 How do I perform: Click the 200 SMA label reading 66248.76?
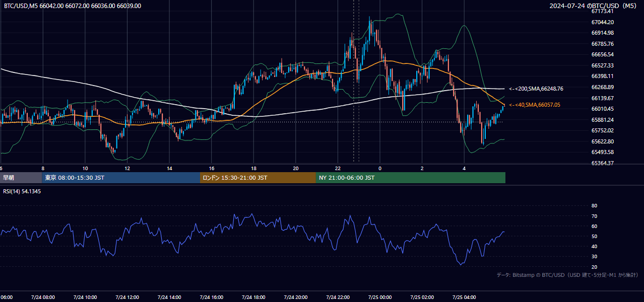pyautogui.click(x=536, y=89)
